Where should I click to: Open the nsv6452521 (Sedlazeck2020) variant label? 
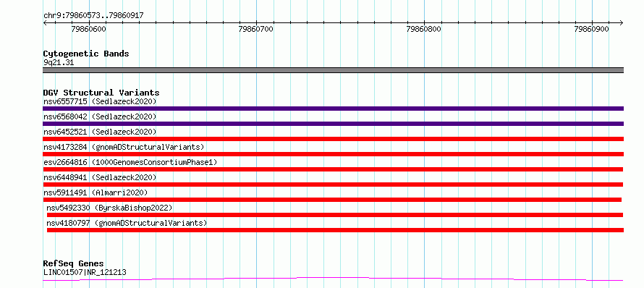(x=100, y=132)
